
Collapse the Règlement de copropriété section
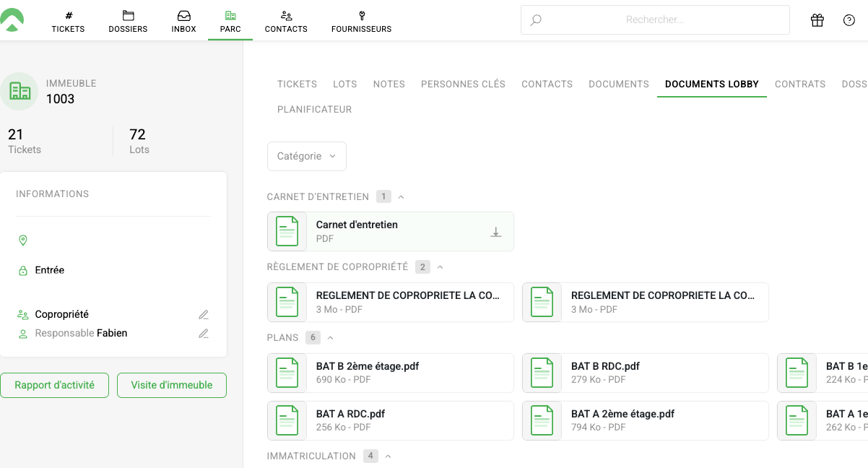[440, 267]
